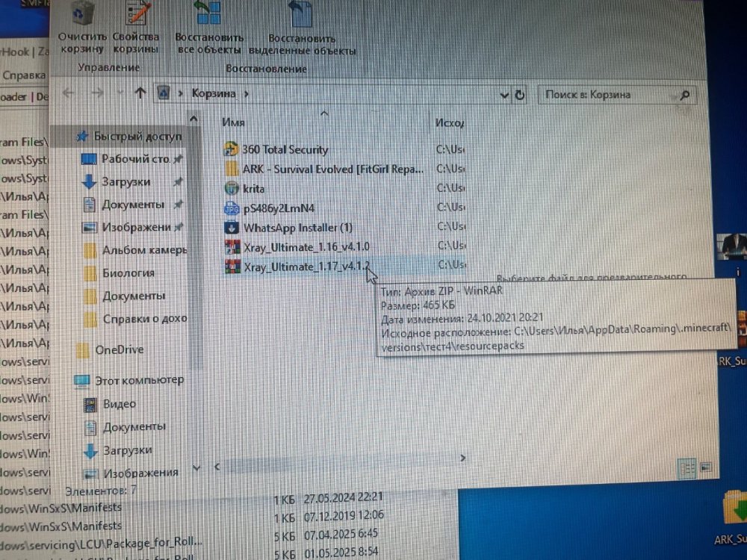The height and width of the screenshot is (560, 747).
Task: Go forward with the right arrow navigation button
Action: (x=97, y=93)
